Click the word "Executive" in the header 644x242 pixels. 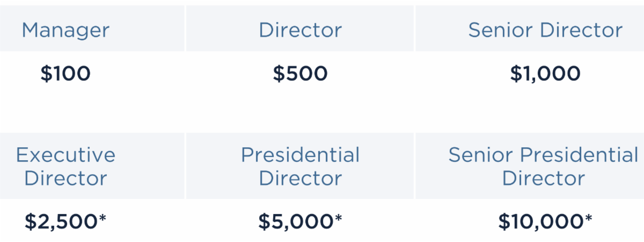[65, 155]
